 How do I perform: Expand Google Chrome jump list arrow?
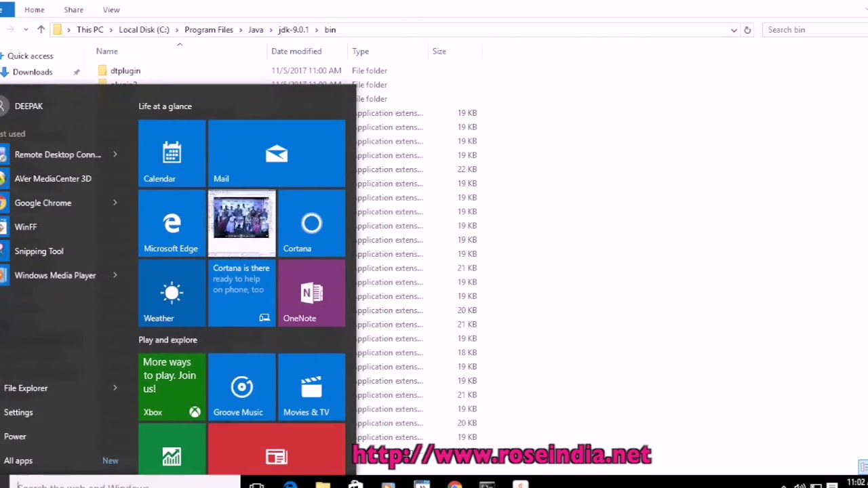[x=115, y=203]
